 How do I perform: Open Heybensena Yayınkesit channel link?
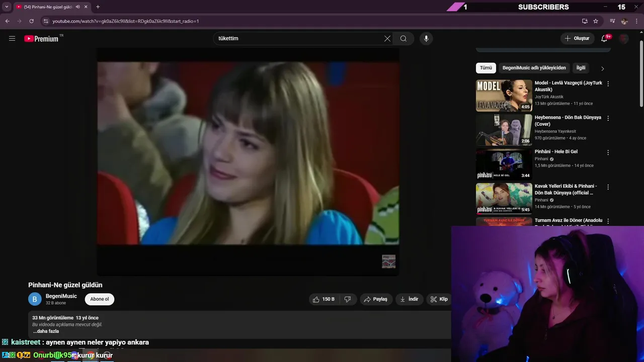(x=555, y=131)
